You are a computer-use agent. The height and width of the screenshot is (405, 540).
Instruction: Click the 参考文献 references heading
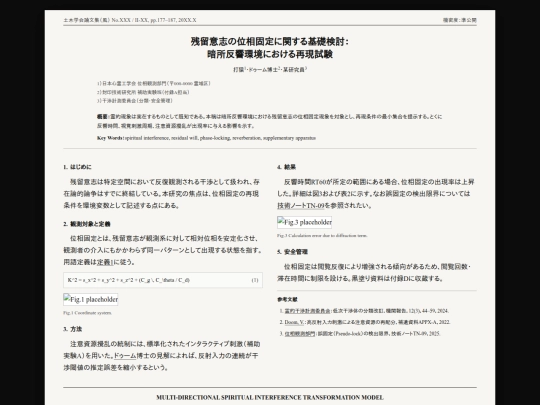(x=287, y=300)
